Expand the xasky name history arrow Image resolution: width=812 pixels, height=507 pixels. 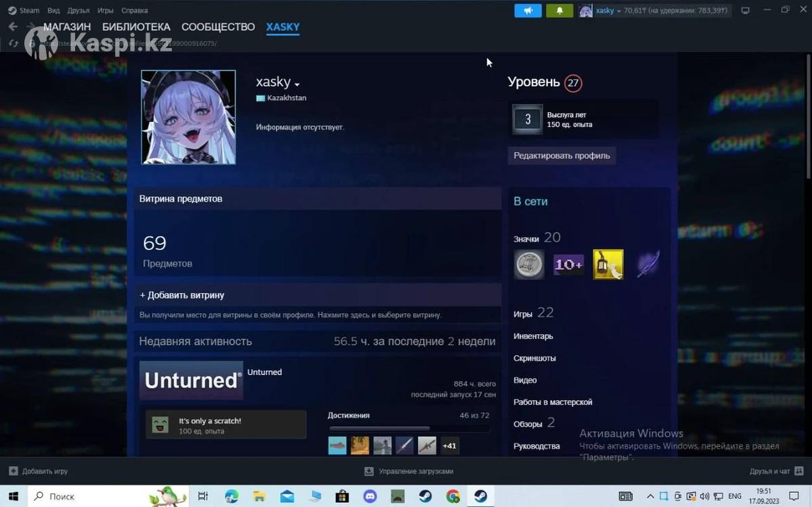pyautogui.click(x=297, y=84)
